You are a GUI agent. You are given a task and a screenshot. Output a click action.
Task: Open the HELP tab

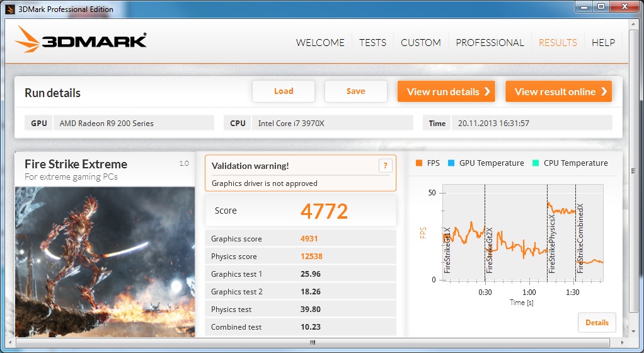pos(603,43)
